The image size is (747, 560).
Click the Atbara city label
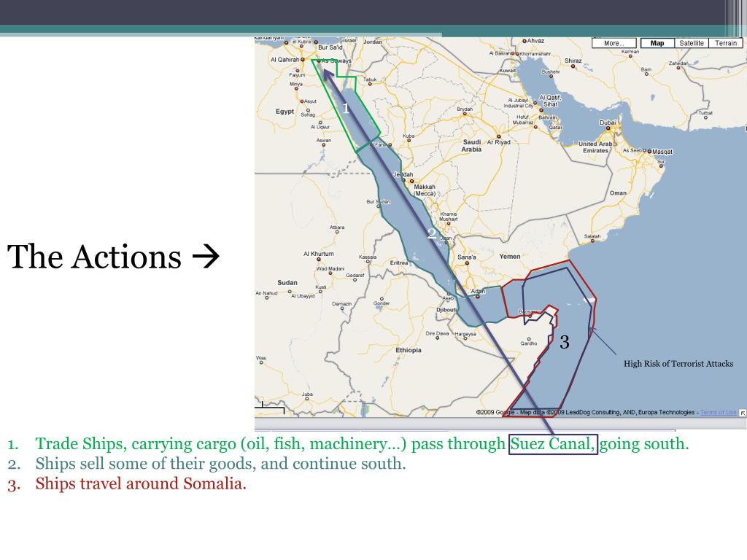[337, 227]
